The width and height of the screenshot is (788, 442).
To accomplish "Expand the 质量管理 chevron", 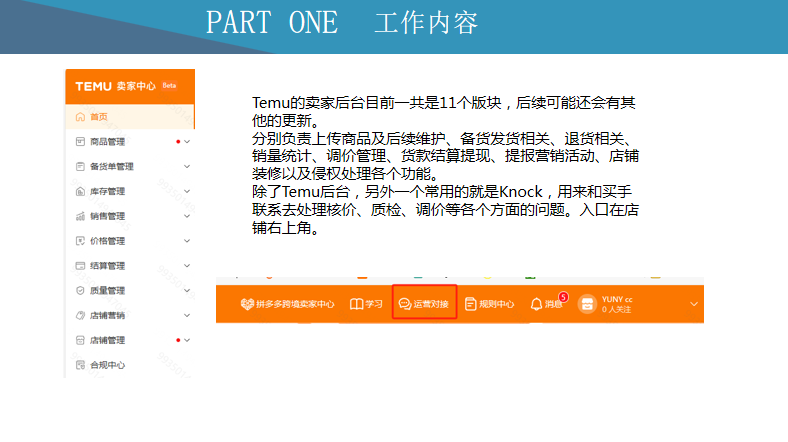I will [x=187, y=290].
